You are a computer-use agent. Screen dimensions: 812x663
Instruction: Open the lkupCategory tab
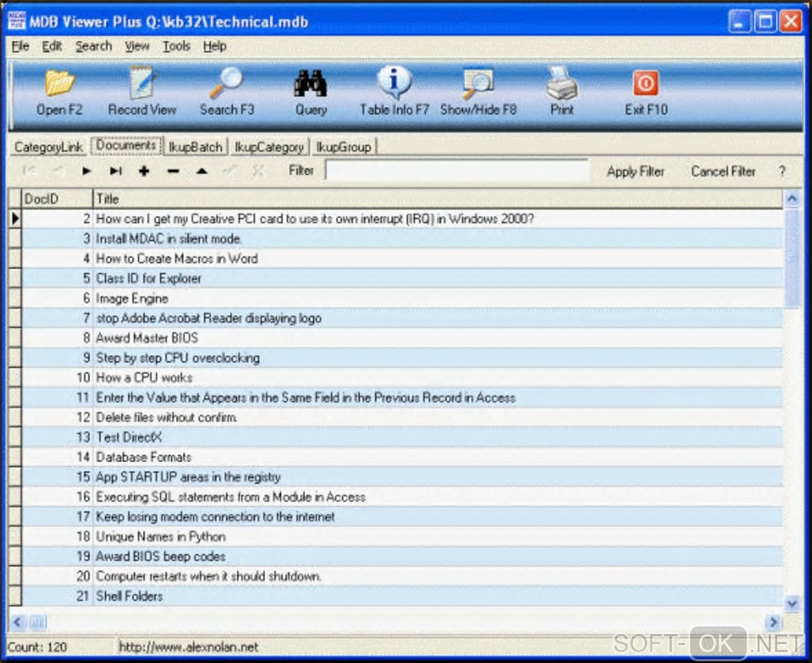point(269,147)
